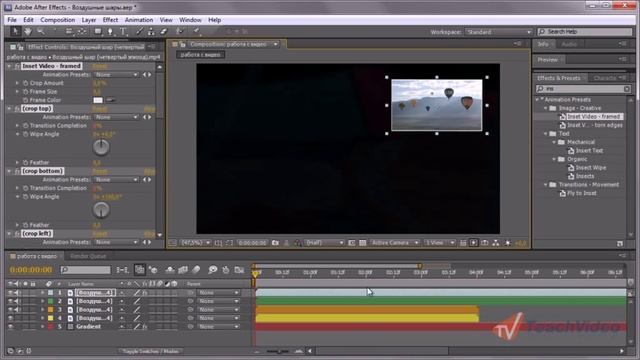Select the Zoom tool

click(40, 31)
